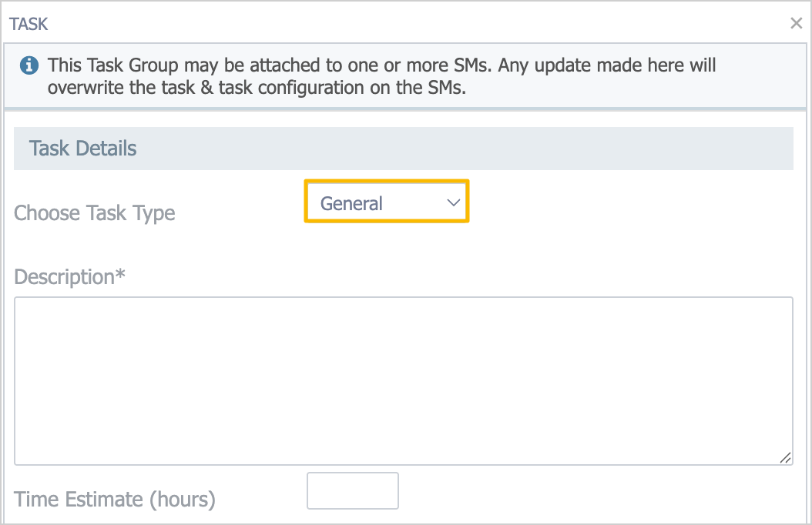This screenshot has width=812, height=525.
Task: Click the empty header bar next to TASK
Action: pyautogui.click(x=385, y=23)
